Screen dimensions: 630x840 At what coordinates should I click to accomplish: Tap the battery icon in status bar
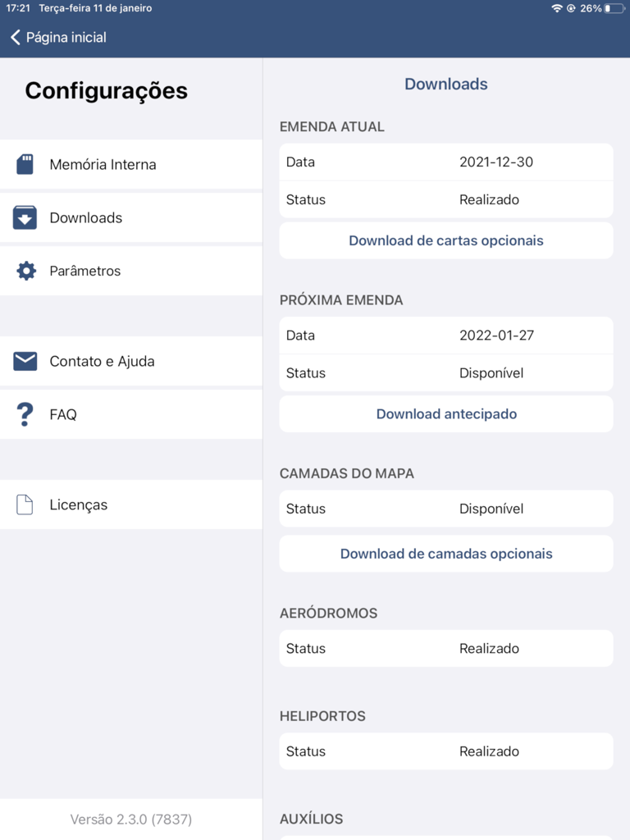tap(614, 8)
